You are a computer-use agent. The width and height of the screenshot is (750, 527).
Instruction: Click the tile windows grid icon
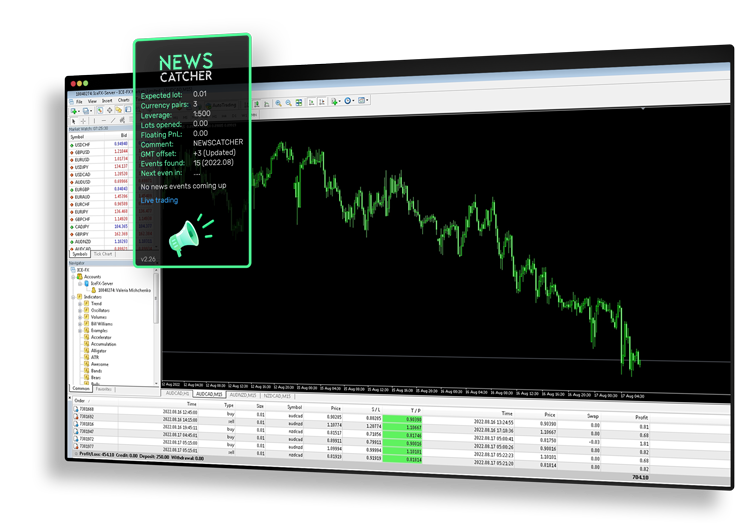point(301,102)
